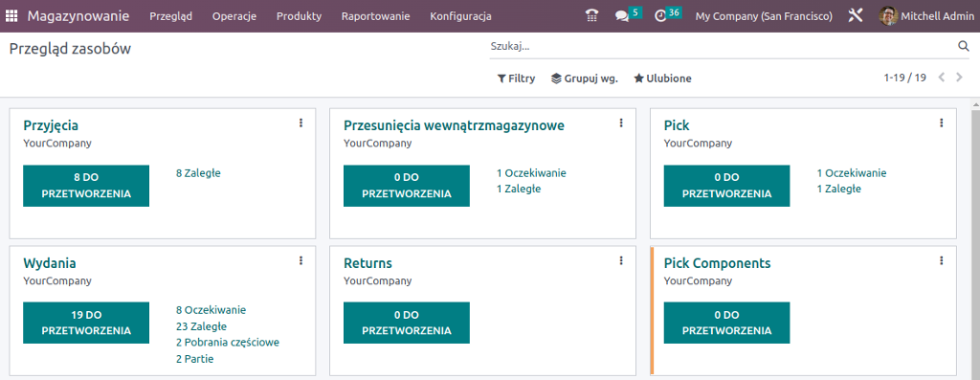
Task: Expand the Ulubione favorites dropdown
Action: pos(662,78)
